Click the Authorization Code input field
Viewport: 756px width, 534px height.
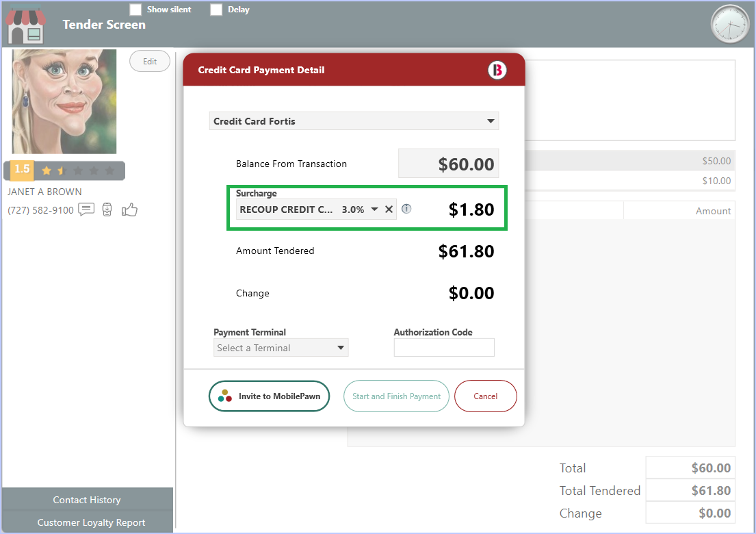(x=444, y=348)
